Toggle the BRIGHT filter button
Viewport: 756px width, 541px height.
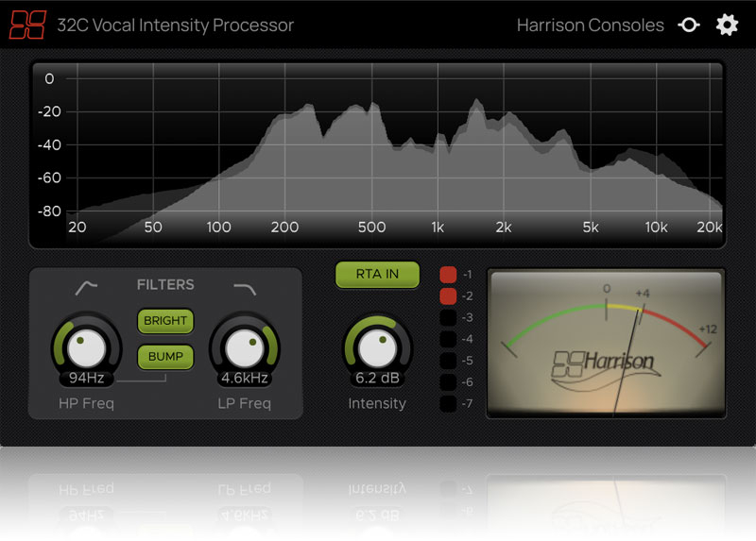(x=165, y=321)
